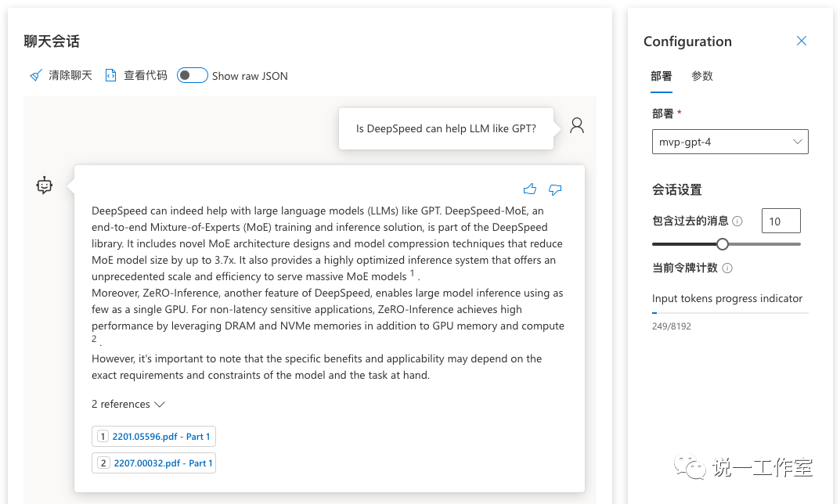Screen dimensions: 840x504
Task: Click the past messages slider handle
Action: point(723,244)
